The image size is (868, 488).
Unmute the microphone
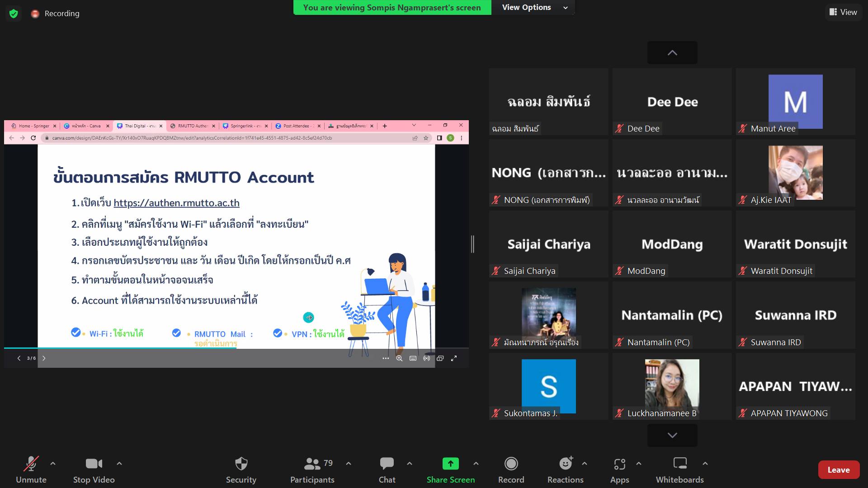click(x=31, y=470)
